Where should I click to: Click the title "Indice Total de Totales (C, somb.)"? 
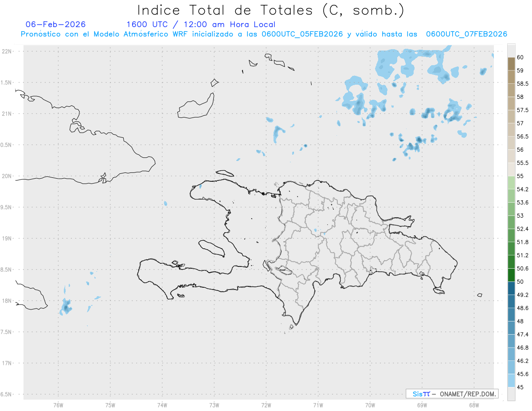[x=270, y=10]
